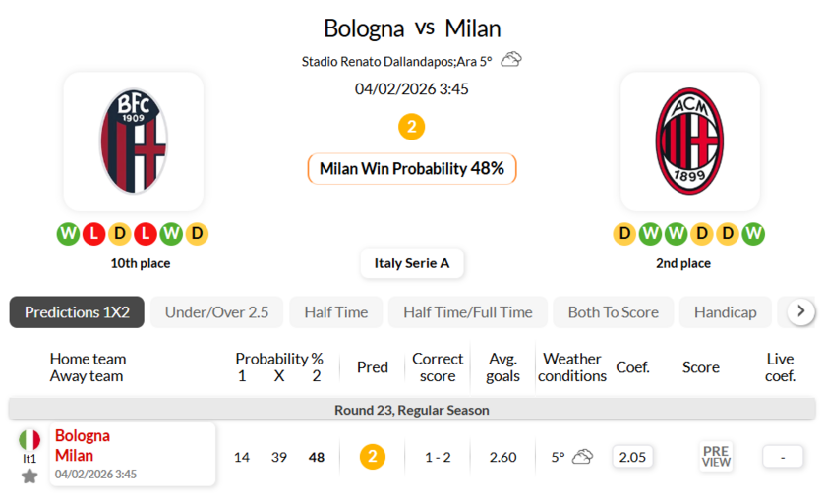Viewport: 826px width, 504px height.
Task: Click the Italy flag icon in match row
Action: pos(29,439)
